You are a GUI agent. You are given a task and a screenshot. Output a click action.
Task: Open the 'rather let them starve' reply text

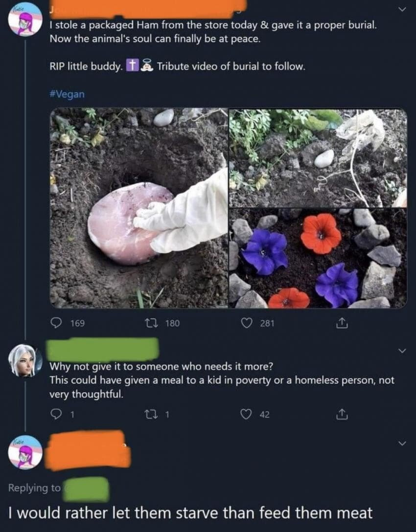[x=190, y=513]
